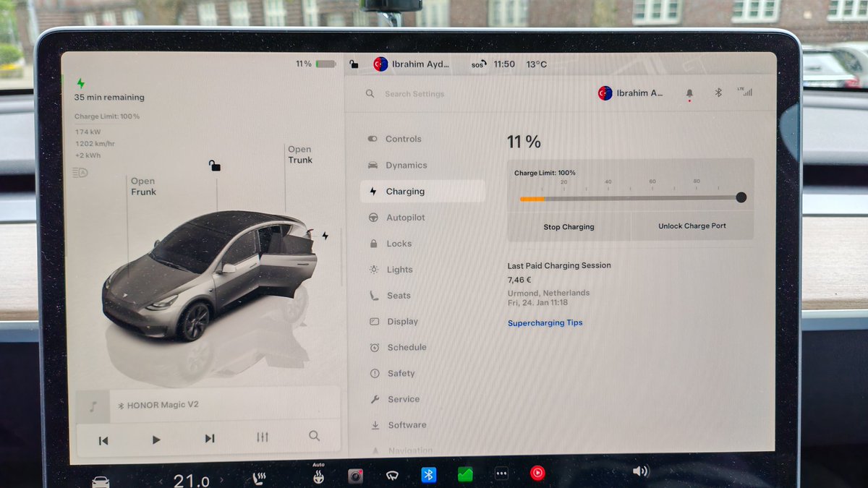Tap the 11:50 clock in the status bar

504,64
